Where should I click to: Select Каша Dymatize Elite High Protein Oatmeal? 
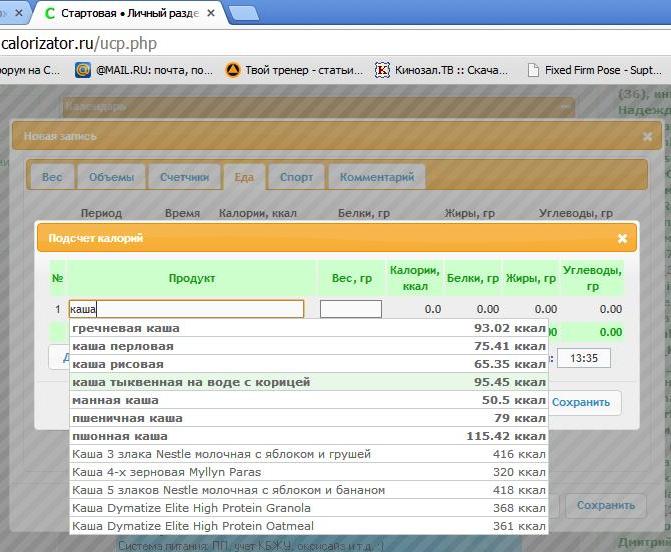click(309, 526)
